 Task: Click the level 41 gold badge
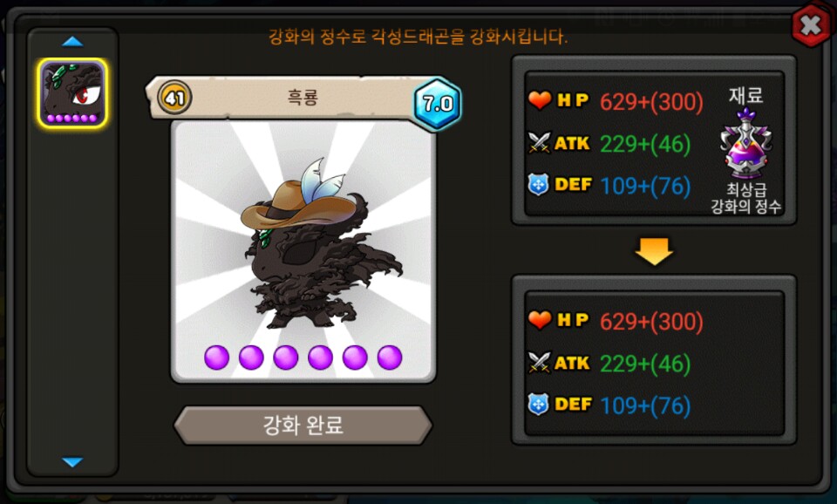174,98
